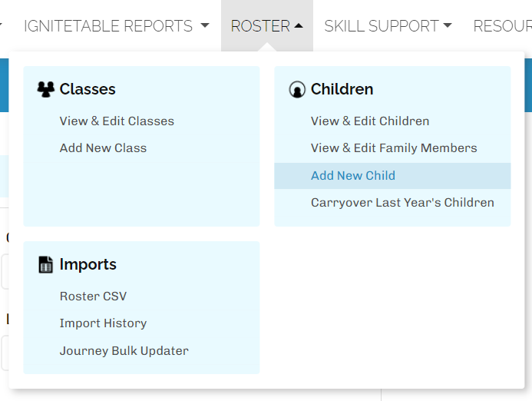The image size is (532, 401).
Task: Click the Imports section heading
Action: pos(88,264)
